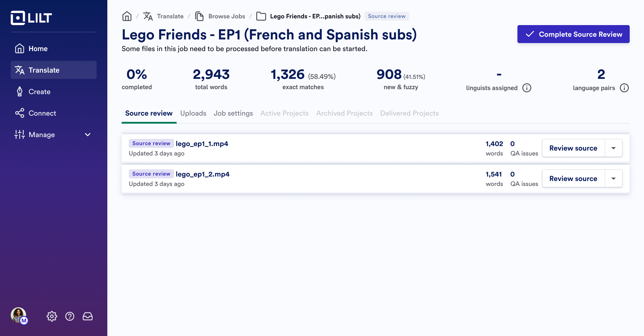Screen dimensions: 644x336
Task: Switch to the Uploads tab
Action: 193,113
